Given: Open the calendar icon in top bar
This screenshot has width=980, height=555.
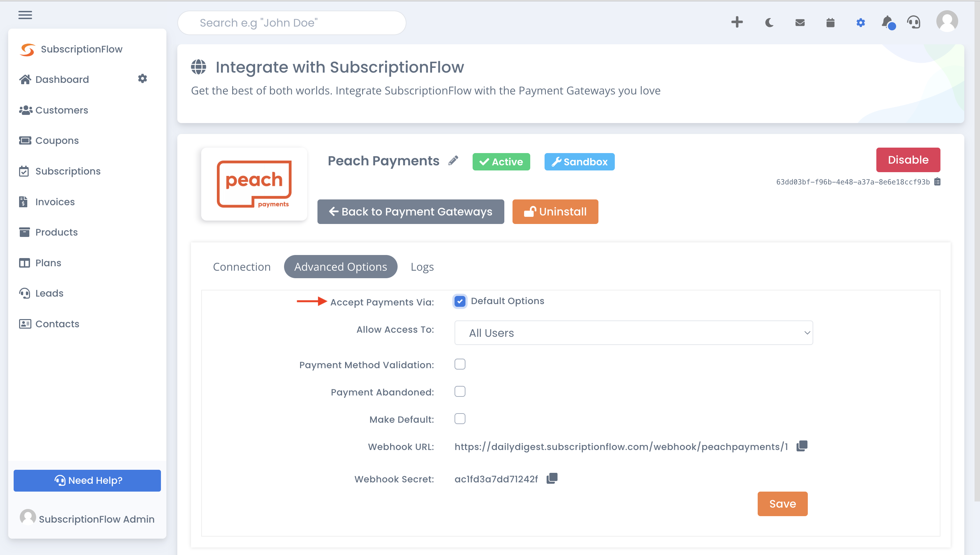Looking at the screenshot, I should [830, 23].
